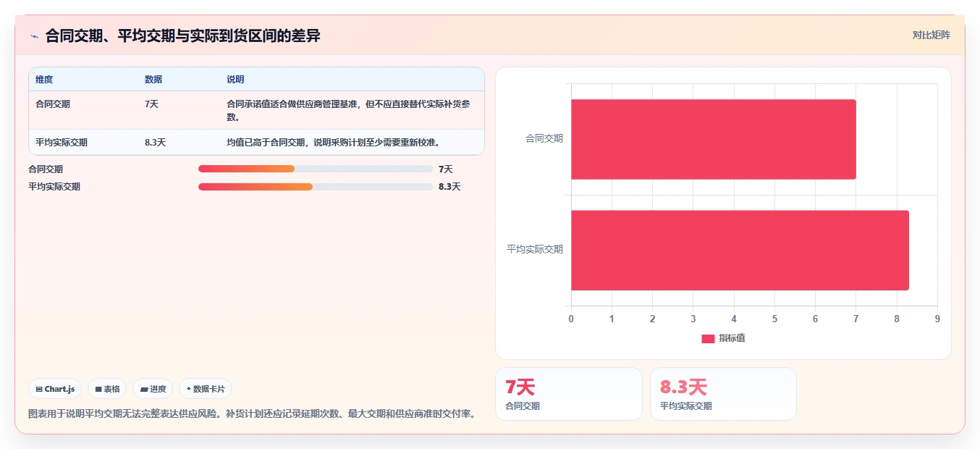Click the 平均实际交期 progress bar label

[54, 186]
